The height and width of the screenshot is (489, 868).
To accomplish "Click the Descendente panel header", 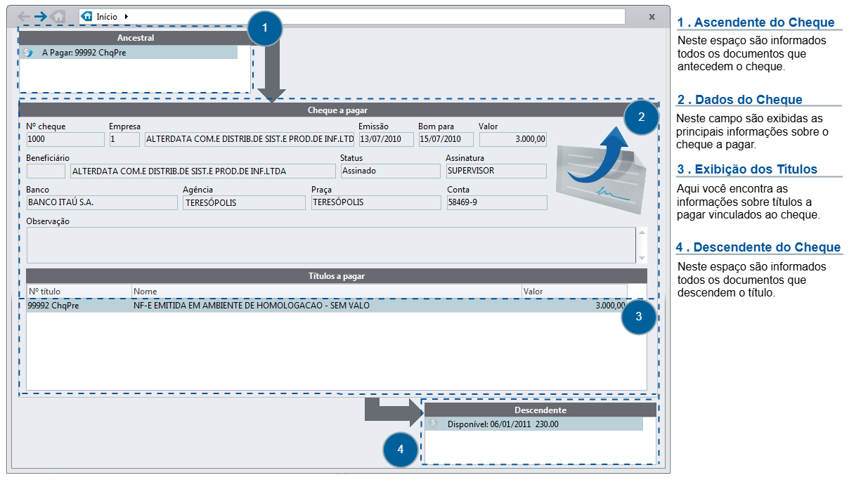I will pos(540,410).
